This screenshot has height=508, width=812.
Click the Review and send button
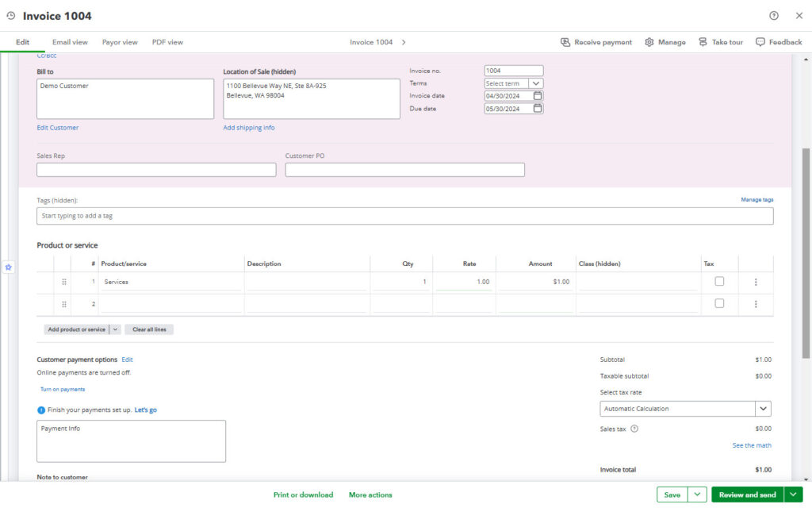coord(746,494)
